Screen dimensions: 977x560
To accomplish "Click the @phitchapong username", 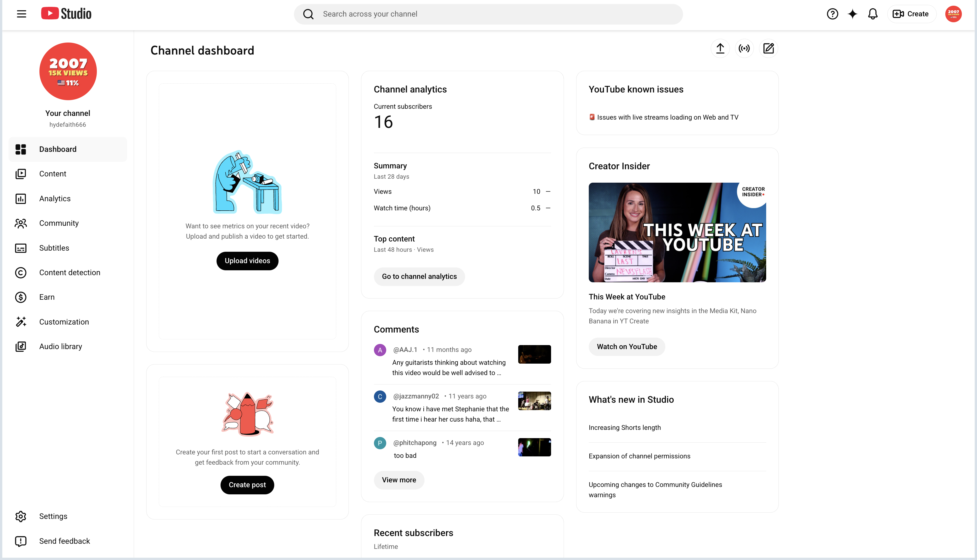I will [415, 443].
